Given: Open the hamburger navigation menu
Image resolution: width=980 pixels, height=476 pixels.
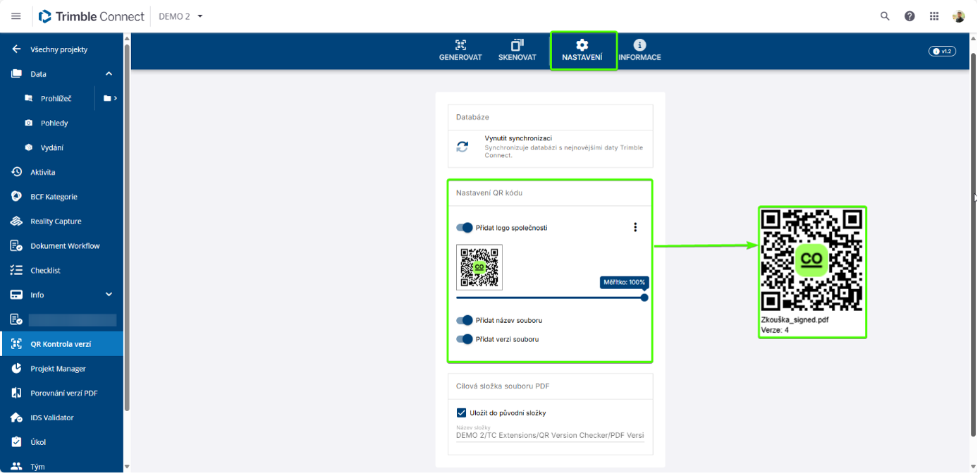Looking at the screenshot, I should point(16,16).
